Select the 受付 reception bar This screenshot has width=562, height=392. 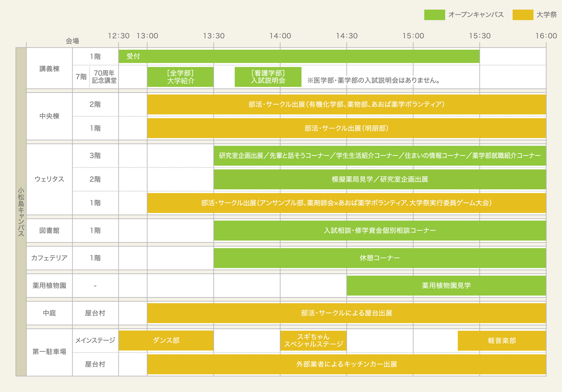[x=299, y=56]
